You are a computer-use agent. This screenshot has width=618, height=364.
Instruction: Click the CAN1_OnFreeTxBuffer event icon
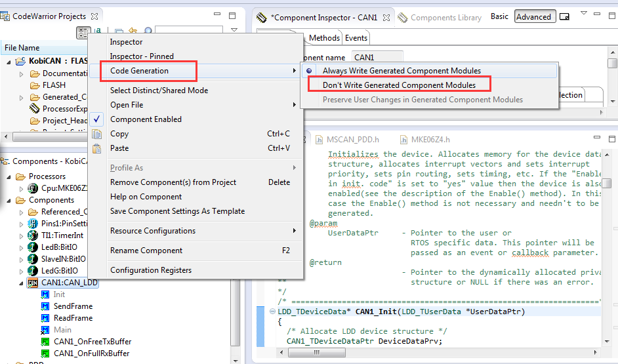(45, 342)
